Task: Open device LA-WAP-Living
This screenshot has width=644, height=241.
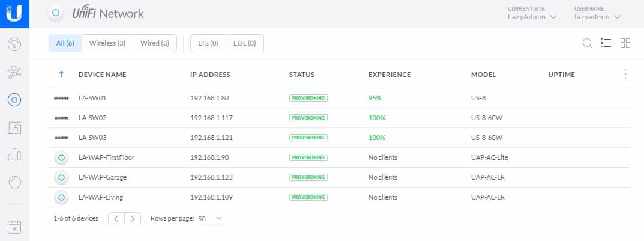Action: (x=101, y=197)
